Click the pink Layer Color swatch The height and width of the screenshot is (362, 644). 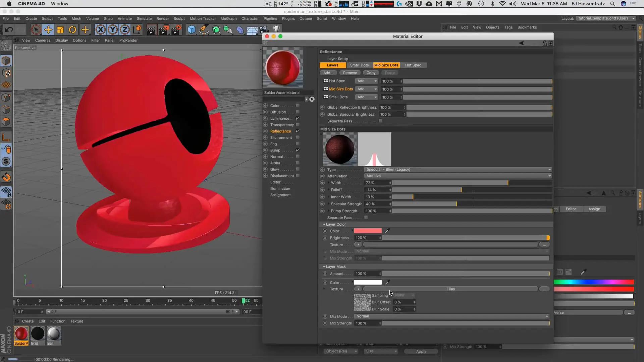[x=368, y=231]
